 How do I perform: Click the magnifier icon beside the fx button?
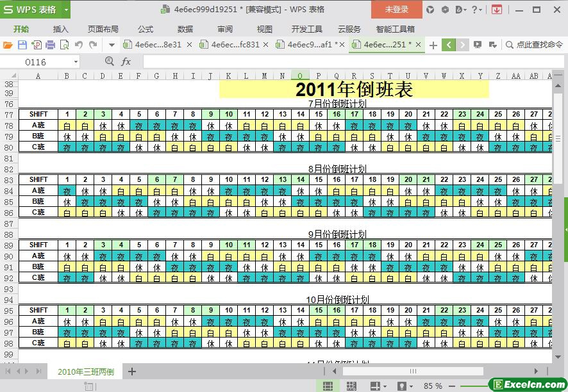[x=109, y=61]
